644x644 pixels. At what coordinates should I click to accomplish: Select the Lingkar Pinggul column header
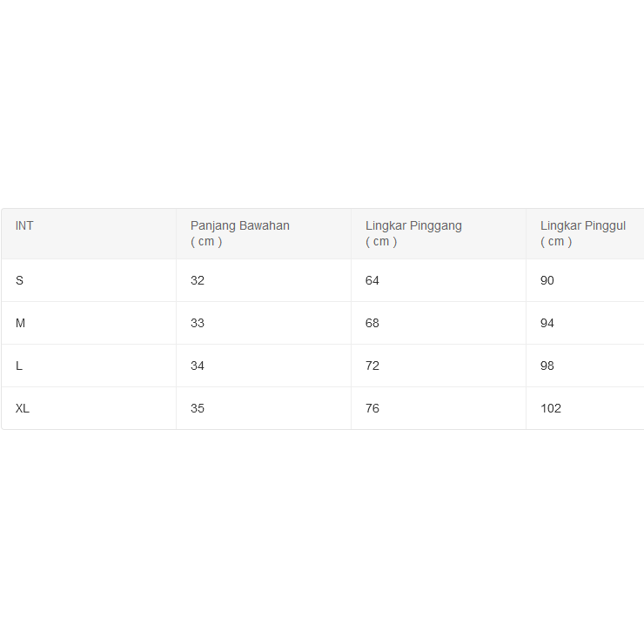[x=583, y=233]
